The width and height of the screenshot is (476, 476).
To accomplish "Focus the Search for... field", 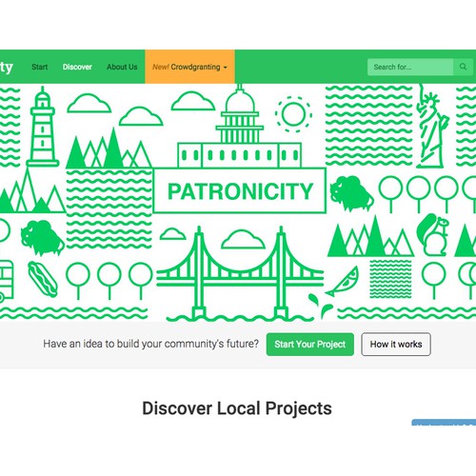I will pyautogui.click(x=410, y=67).
